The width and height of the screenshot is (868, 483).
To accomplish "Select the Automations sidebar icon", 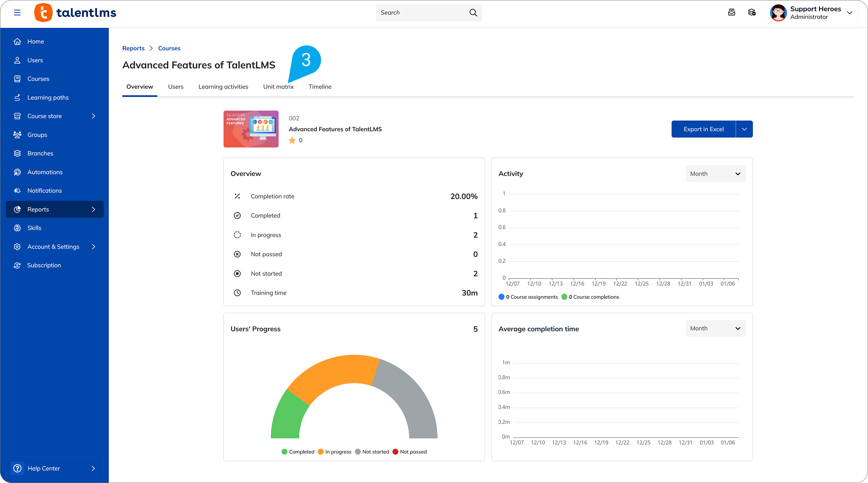I will pos(17,172).
